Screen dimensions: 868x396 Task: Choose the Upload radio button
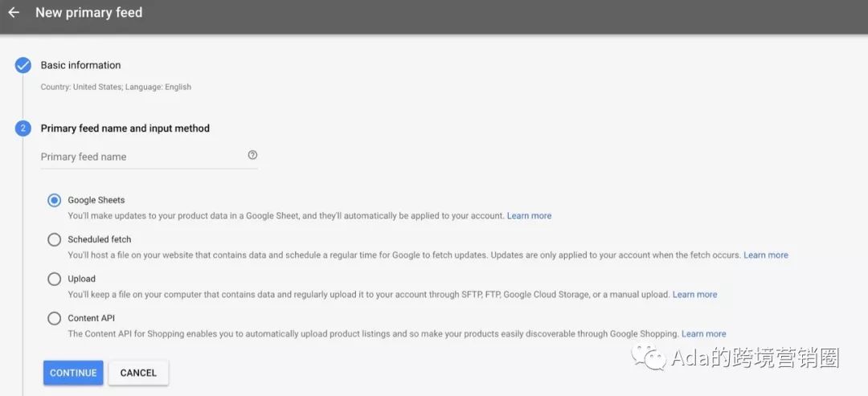coord(54,279)
